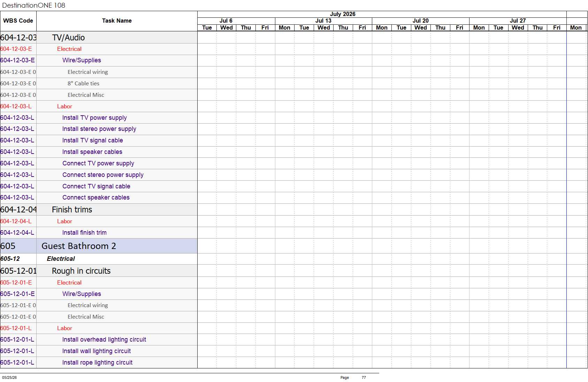Image resolution: width=588 pixels, height=382 pixels.
Task: Click the Guest Bathroom 2 section row
Action: pos(99,246)
